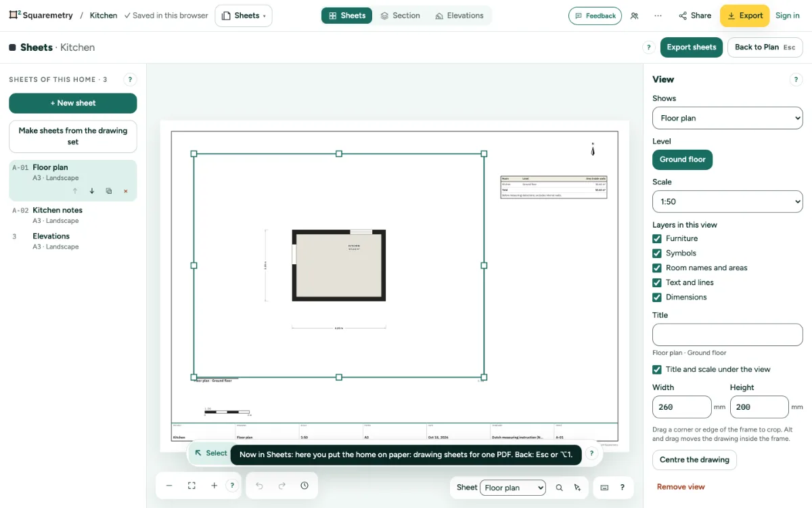Open the three-dot more options menu

[x=658, y=16]
